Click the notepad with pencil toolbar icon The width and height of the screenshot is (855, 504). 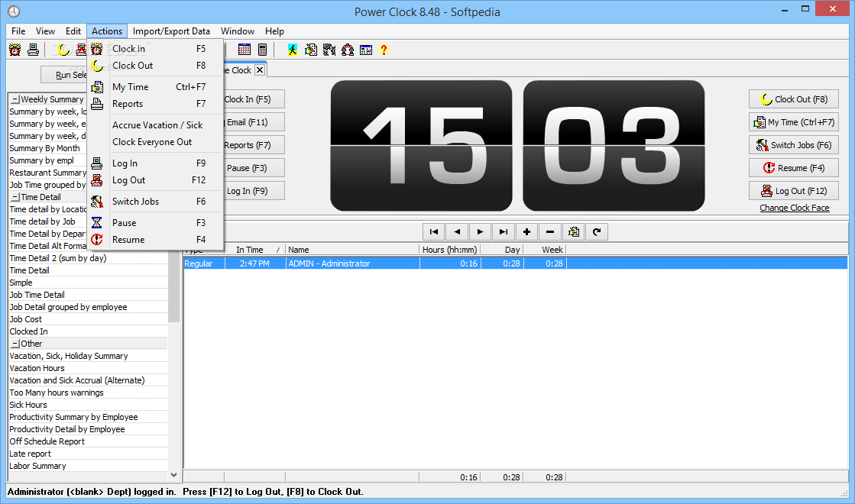[x=311, y=50]
